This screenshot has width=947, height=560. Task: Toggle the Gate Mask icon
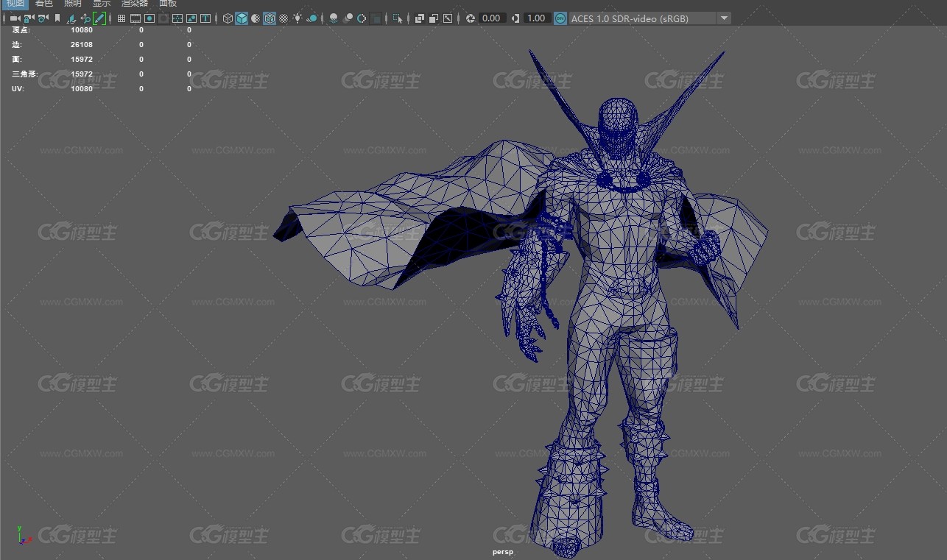point(163,18)
